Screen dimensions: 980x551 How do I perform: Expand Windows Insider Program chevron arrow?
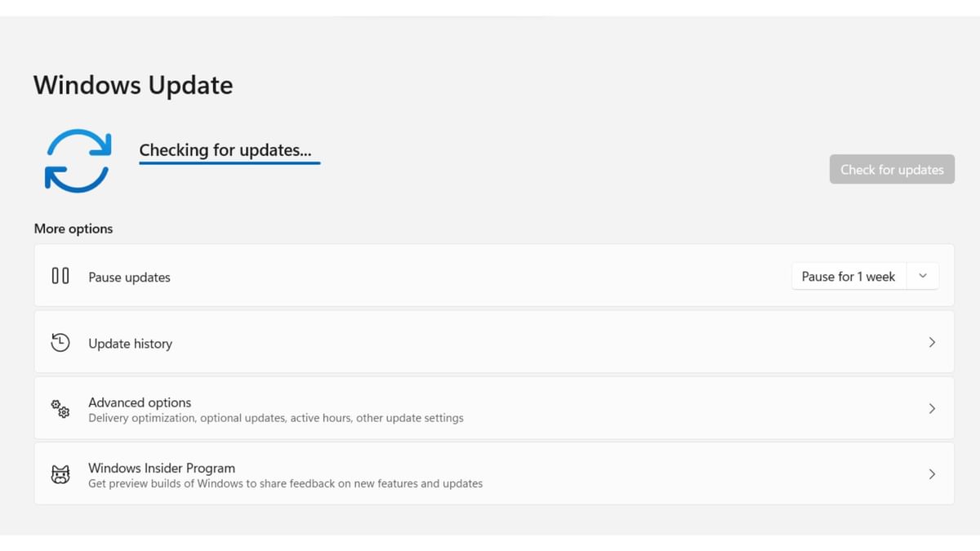932,474
